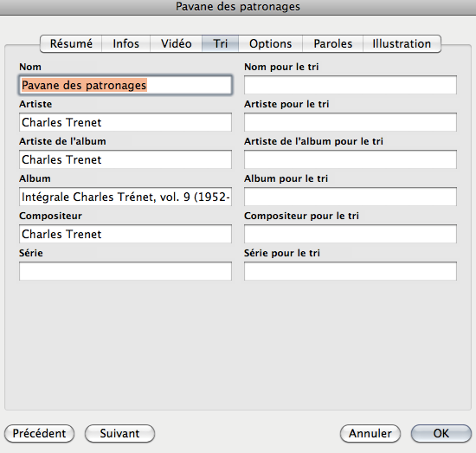Click the Nom field with Pavane des patronages
The image size is (476, 453).
click(x=125, y=85)
